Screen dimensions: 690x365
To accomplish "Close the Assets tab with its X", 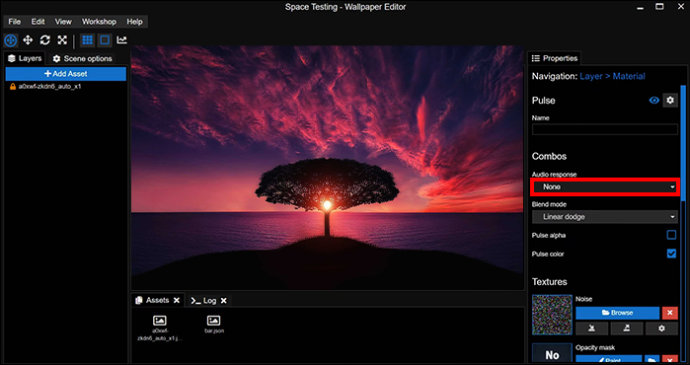I will tap(176, 300).
